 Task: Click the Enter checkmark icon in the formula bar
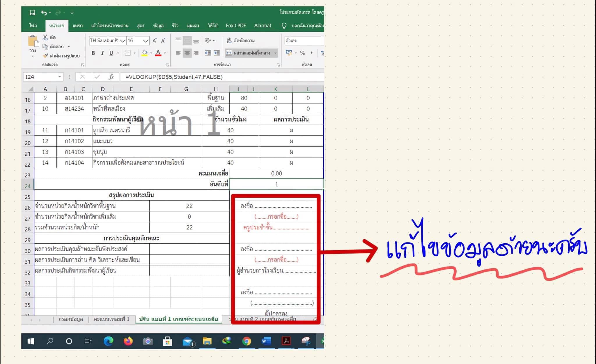[x=97, y=77]
